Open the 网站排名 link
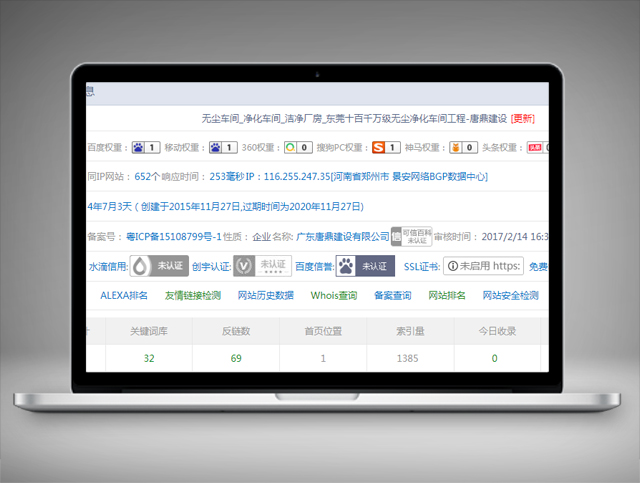640x483 pixels. coord(447,295)
